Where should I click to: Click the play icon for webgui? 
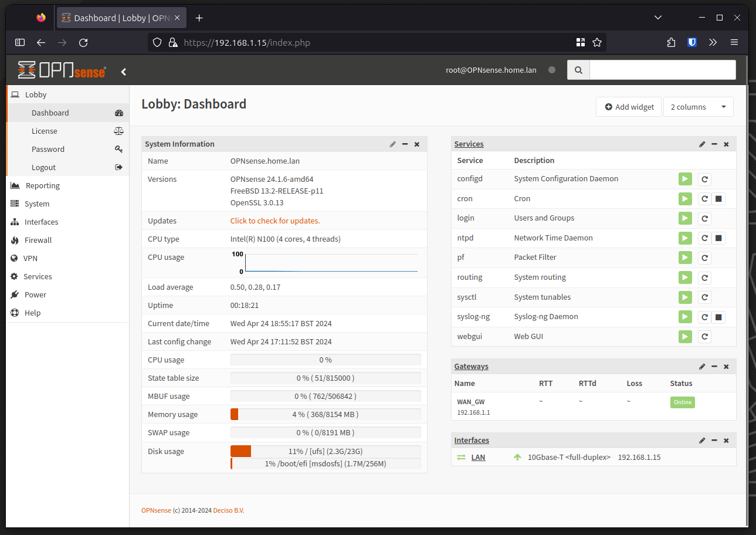pos(685,337)
